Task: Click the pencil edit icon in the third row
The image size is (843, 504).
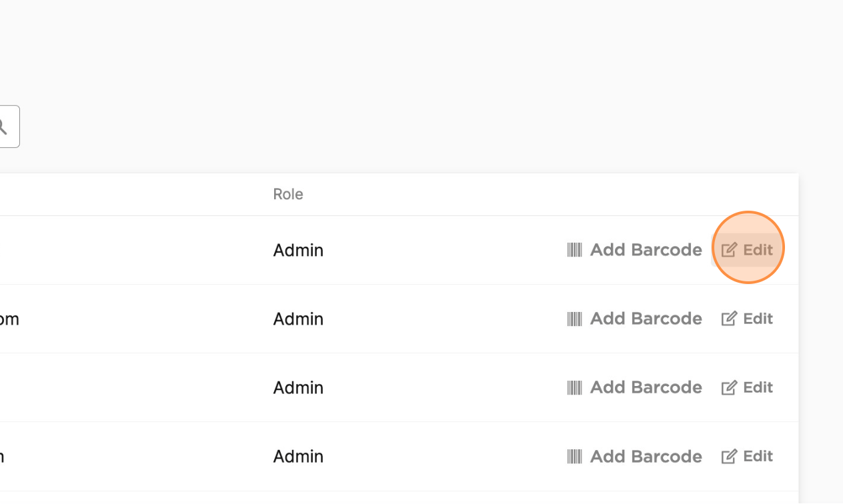Action: click(729, 387)
